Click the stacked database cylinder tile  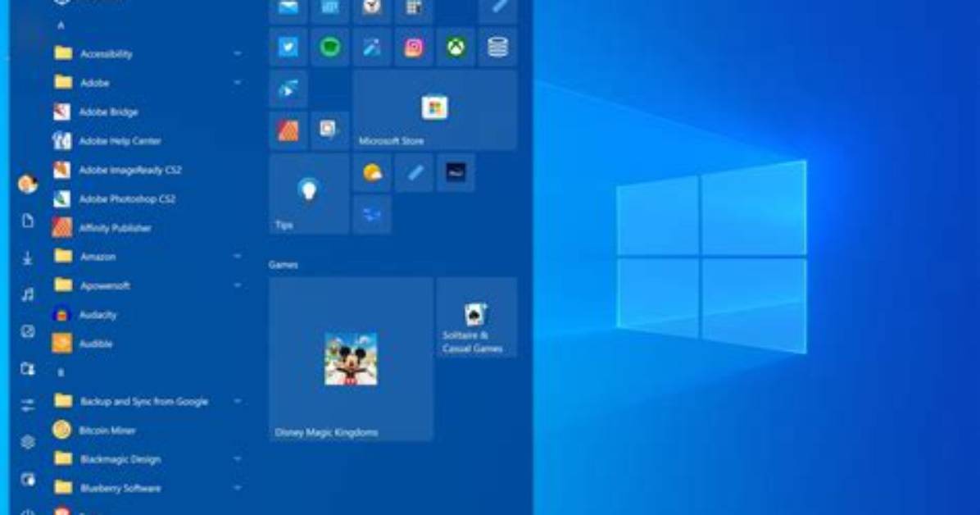(x=497, y=47)
